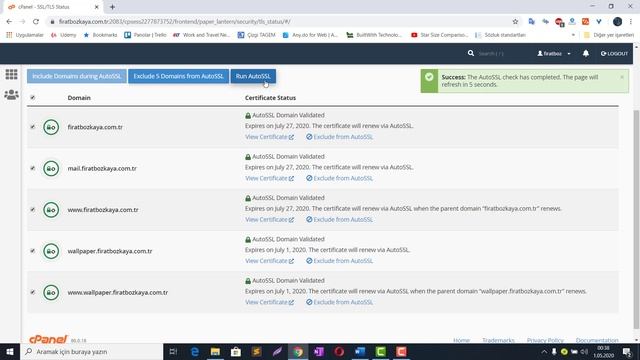
Task: Click the Domain column header
Action: pyautogui.click(x=79, y=98)
